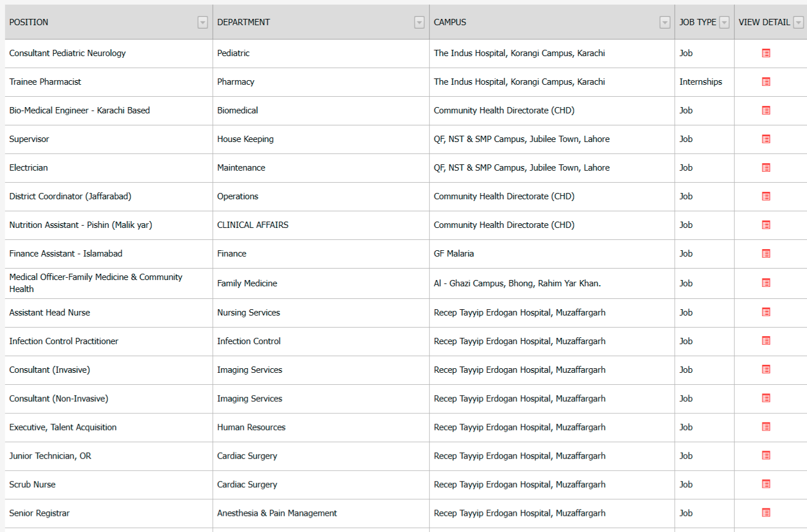Open detail icon for Consultant Pediatric Neurology

(x=766, y=53)
